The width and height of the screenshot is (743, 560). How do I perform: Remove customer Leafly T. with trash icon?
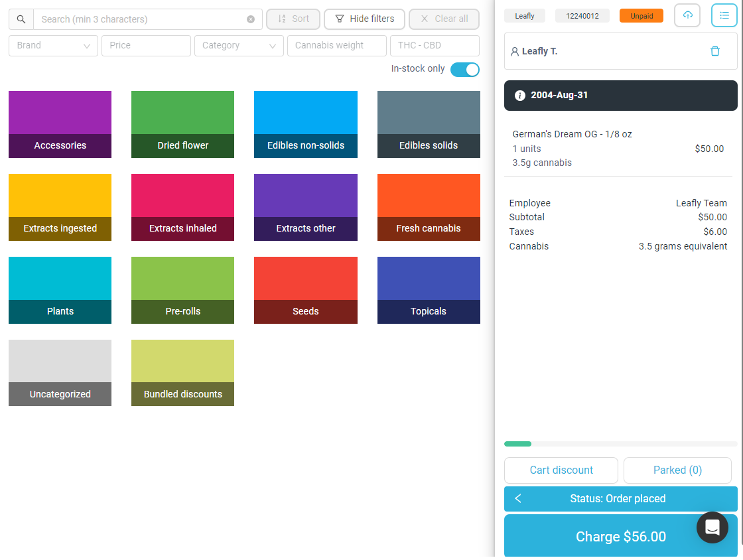click(715, 51)
